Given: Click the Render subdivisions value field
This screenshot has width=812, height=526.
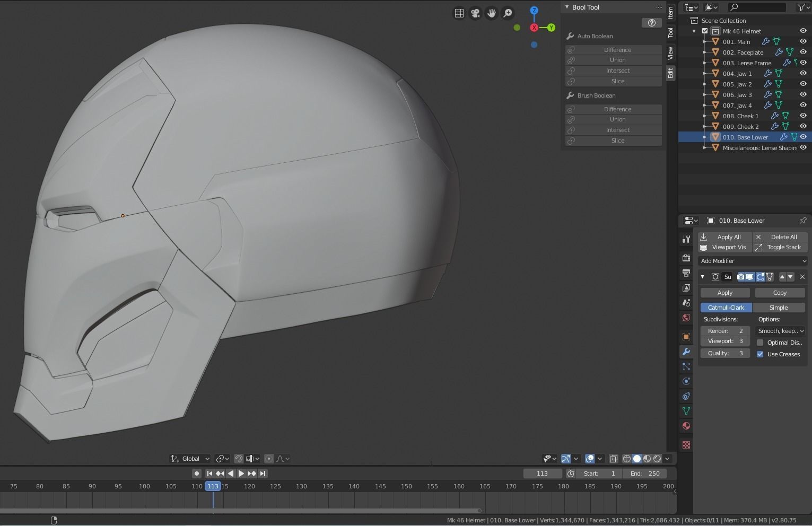Looking at the screenshot, I should coord(725,331).
